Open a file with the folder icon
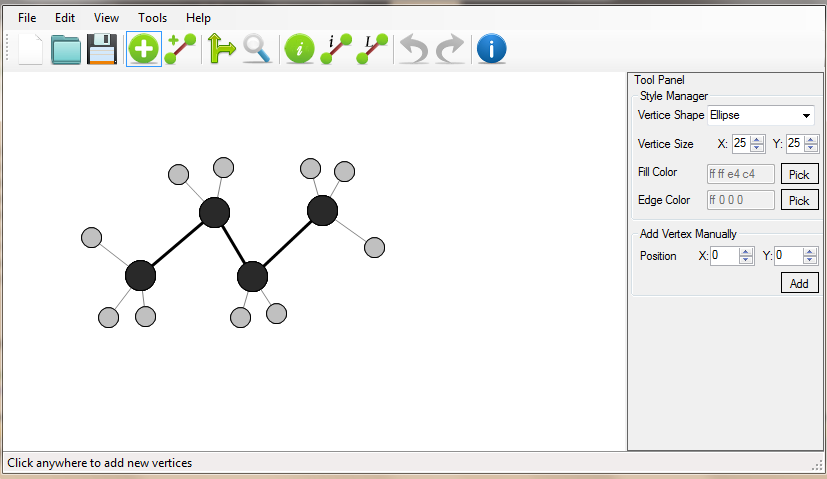 pos(66,50)
